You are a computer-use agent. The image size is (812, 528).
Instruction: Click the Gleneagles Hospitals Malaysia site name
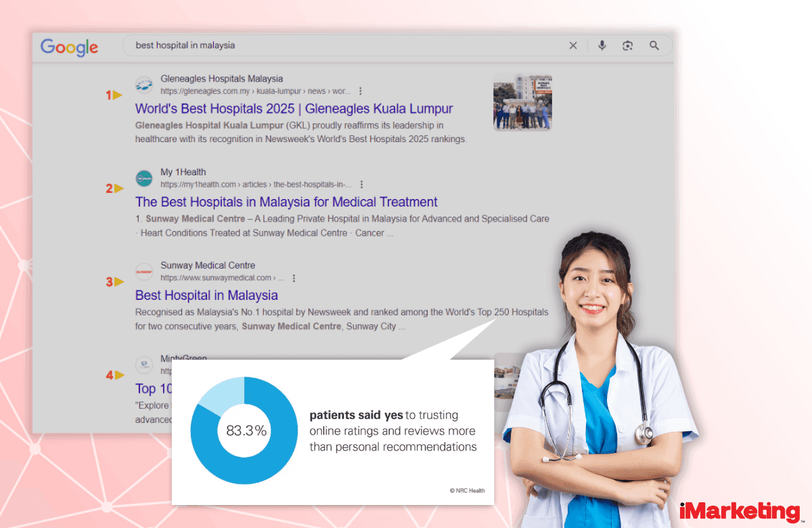(221, 79)
